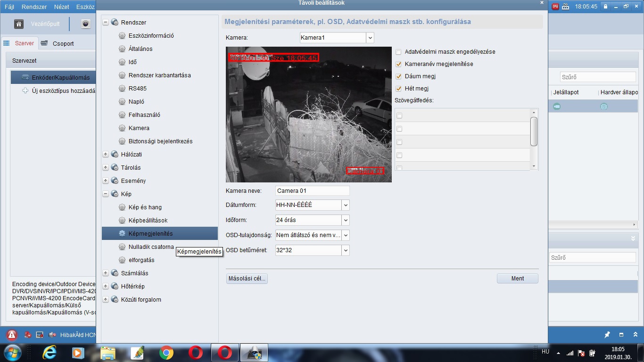Click the Hardver állapot status icon
The width and height of the screenshot is (644, 362).
click(603, 107)
